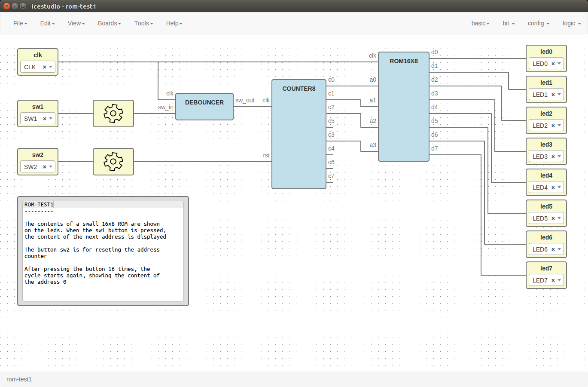Remove the LED0 pin assignment using x
588x387 pixels.
[553, 64]
